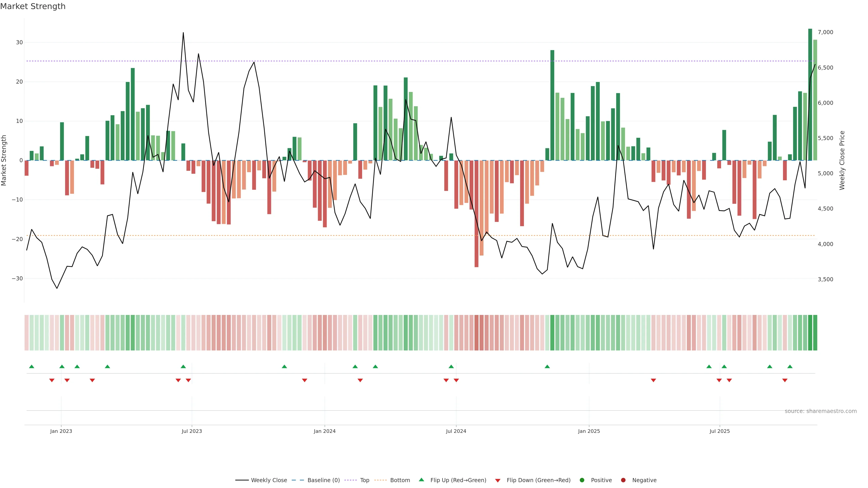
Task: Click the Jan 2024 axis label
Action: coord(325,431)
